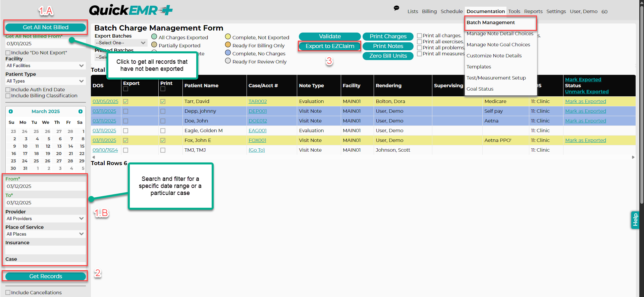Check Print box for Depp, johnny
The image size is (644, 297).
(163, 111)
